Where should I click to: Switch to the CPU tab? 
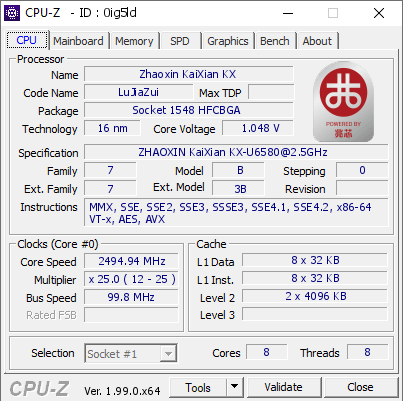tap(27, 40)
